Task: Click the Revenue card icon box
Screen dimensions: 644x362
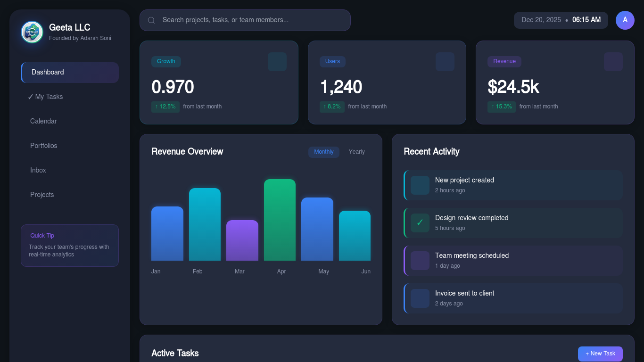Action: [613, 62]
